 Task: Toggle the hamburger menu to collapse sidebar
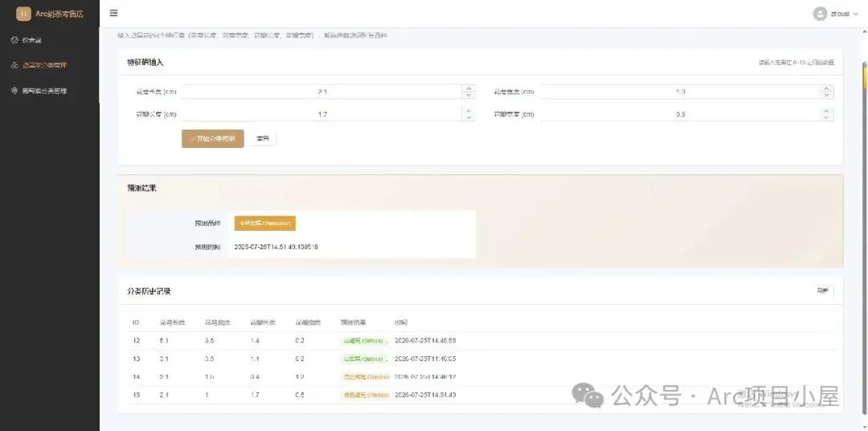pyautogui.click(x=113, y=13)
